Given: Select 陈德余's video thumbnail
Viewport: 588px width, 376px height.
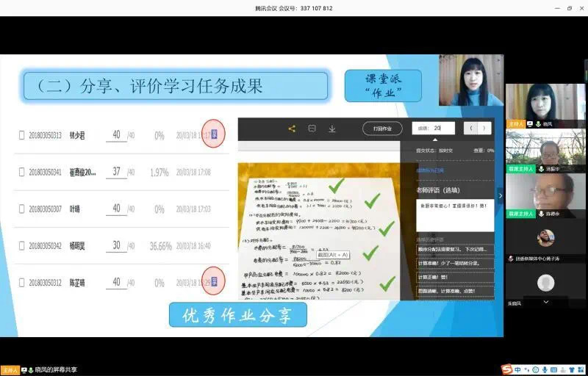Looking at the screenshot, I should pos(545,196).
